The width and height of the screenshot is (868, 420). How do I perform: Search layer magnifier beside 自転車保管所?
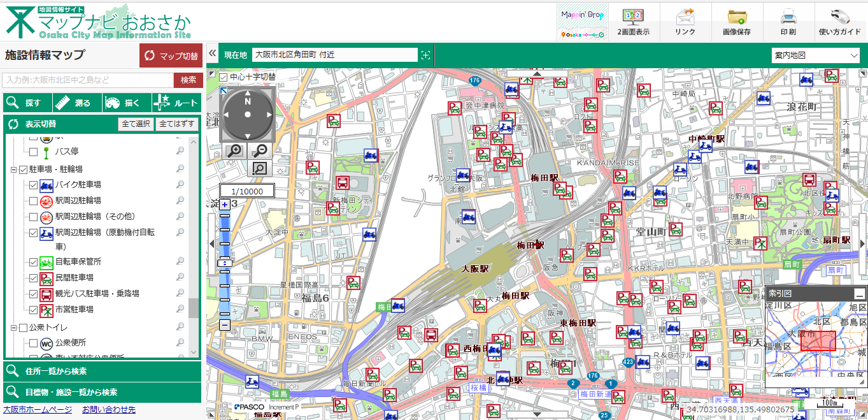tap(180, 261)
